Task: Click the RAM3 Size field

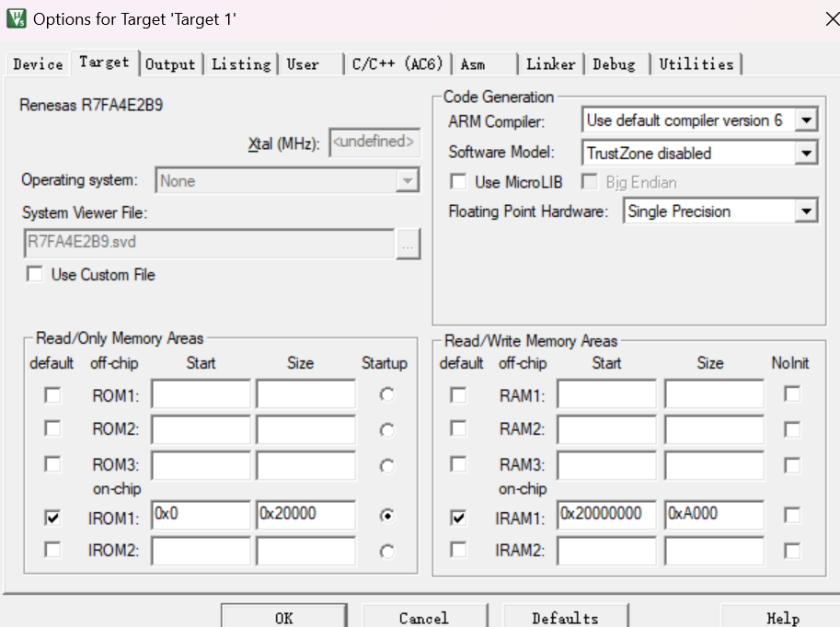Action: coord(714,465)
